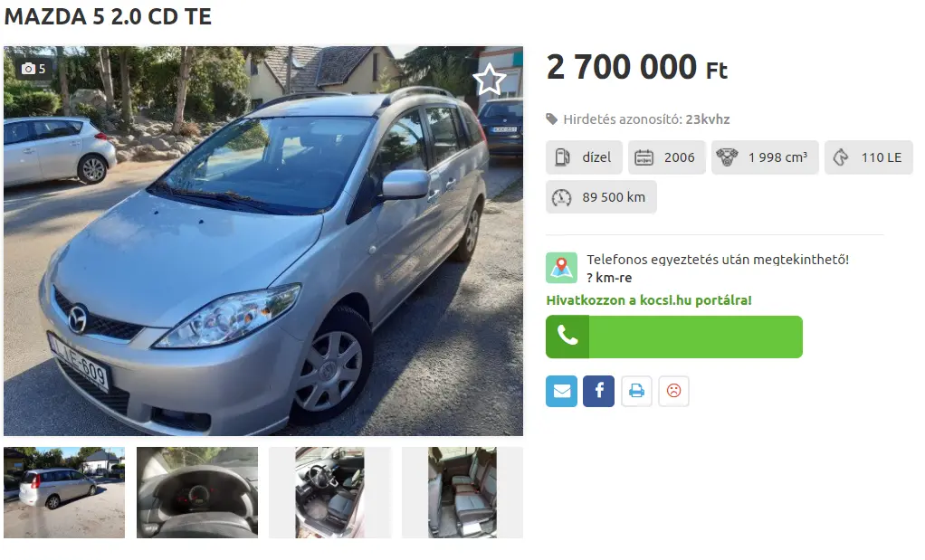Click the Hivatkozzon a kocsi.hu portálra link

pyautogui.click(x=649, y=300)
